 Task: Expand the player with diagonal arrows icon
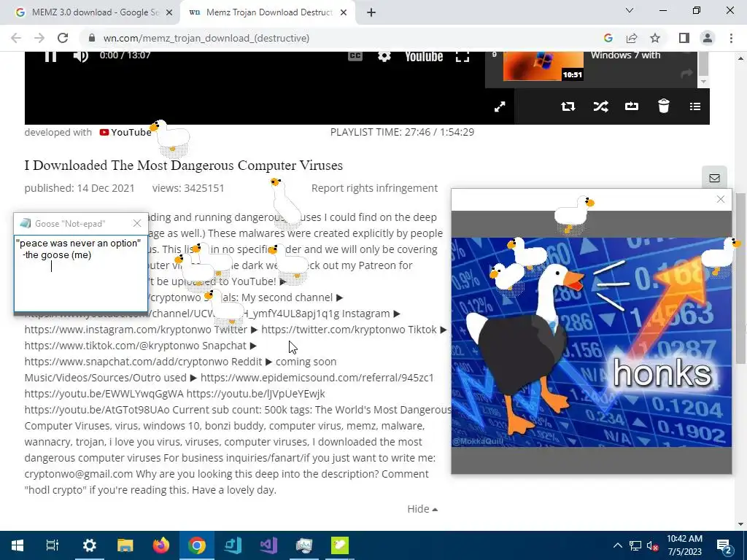(500, 106)
